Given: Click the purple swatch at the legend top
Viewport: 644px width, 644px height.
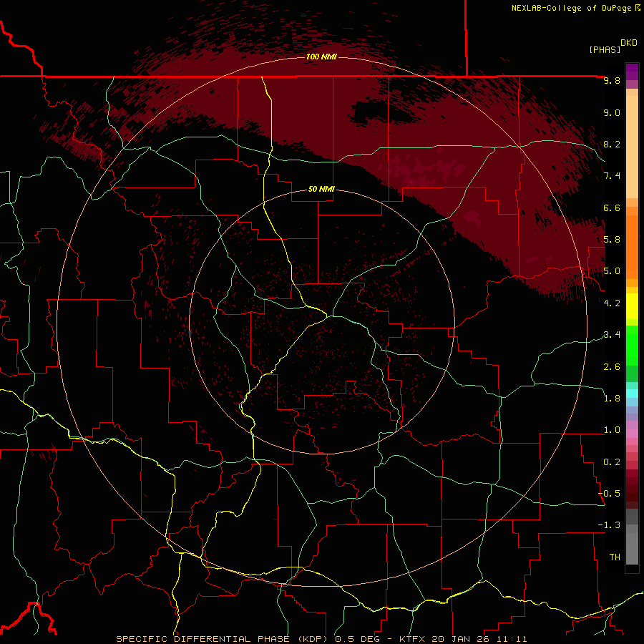Looking at the screenshot, I should pyautogui.click(x=632, y=72).
